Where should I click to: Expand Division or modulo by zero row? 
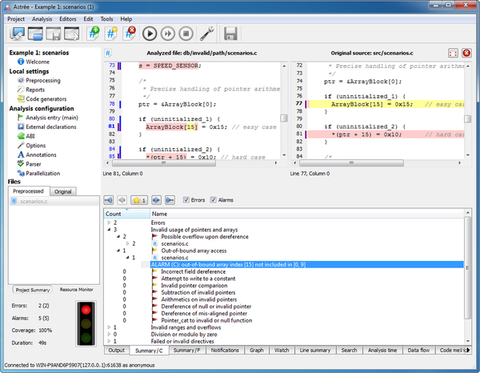[x=109, y=334]
